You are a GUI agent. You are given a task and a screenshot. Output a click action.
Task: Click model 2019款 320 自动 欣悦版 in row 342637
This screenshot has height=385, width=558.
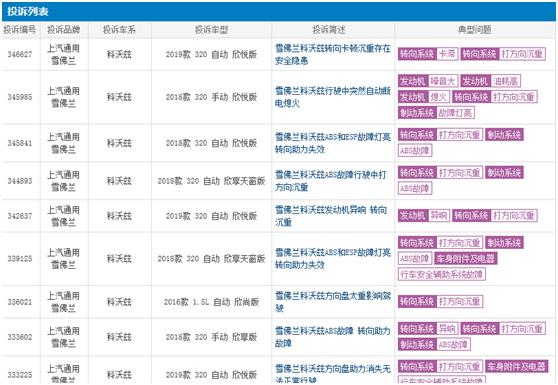tap(211, 216)
